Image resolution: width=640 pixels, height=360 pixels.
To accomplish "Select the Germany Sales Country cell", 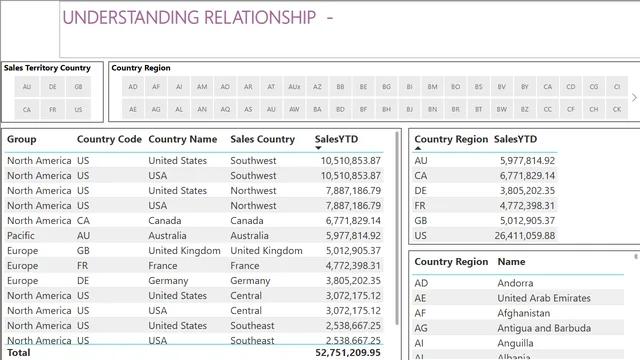I will click(x=250, y=280).
